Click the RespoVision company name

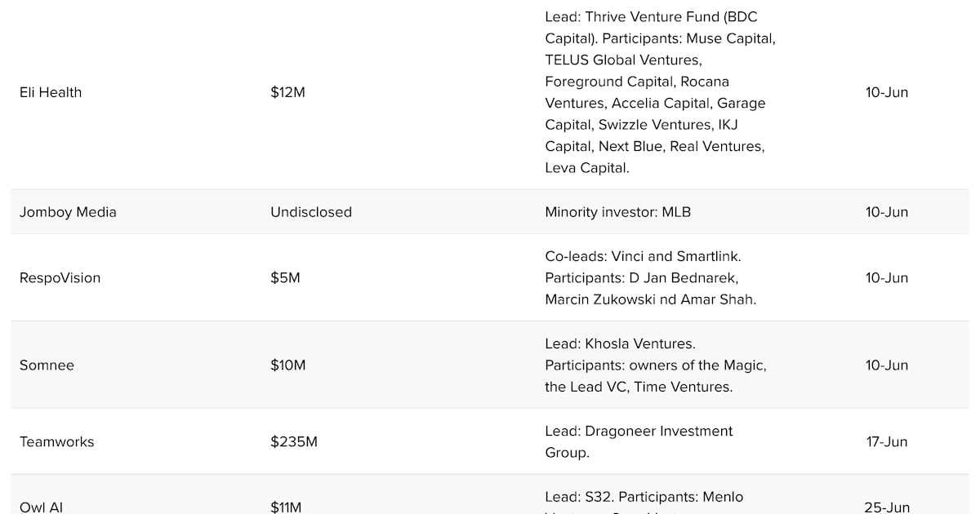pyautogui.click(x=60, y=278)
